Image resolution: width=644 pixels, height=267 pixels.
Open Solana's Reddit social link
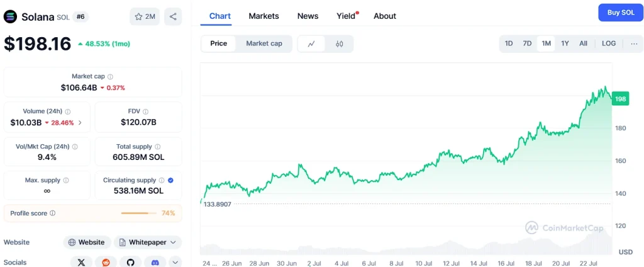[106, 262]
